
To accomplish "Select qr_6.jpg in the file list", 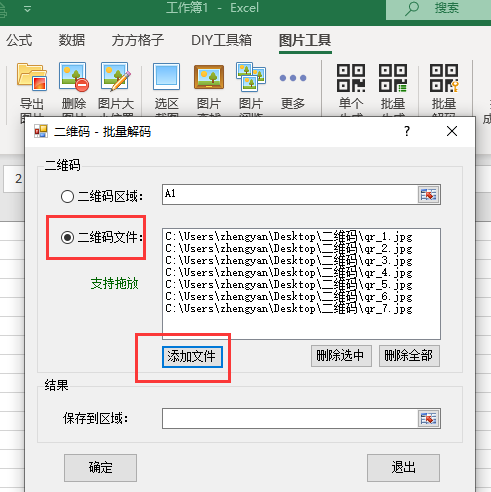I will point(289,297).
